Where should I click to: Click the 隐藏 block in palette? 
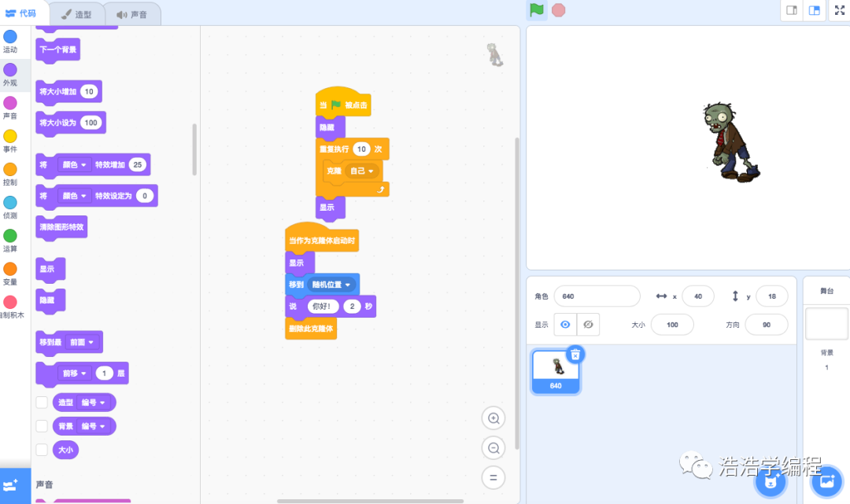click(50, 300)
